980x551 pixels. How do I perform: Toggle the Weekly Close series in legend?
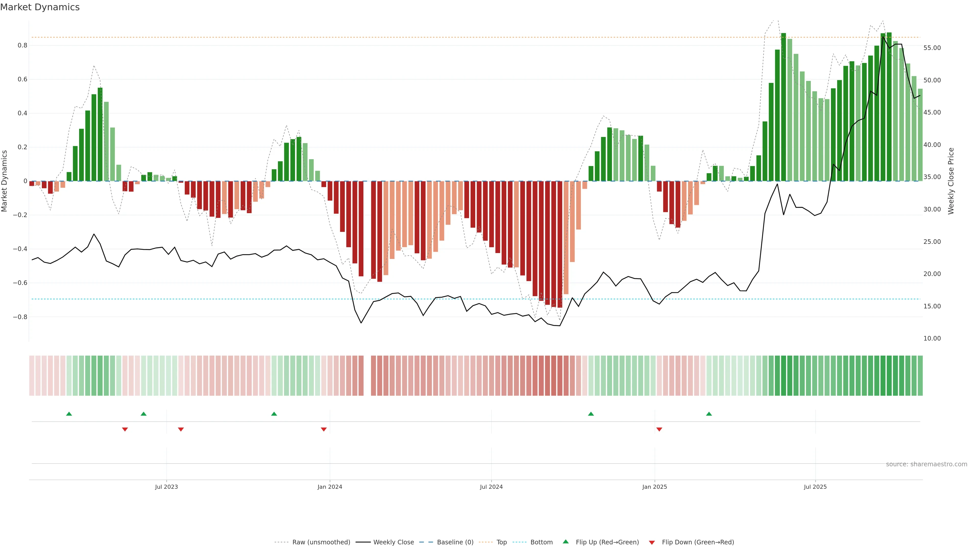click(x=393, y=542)
